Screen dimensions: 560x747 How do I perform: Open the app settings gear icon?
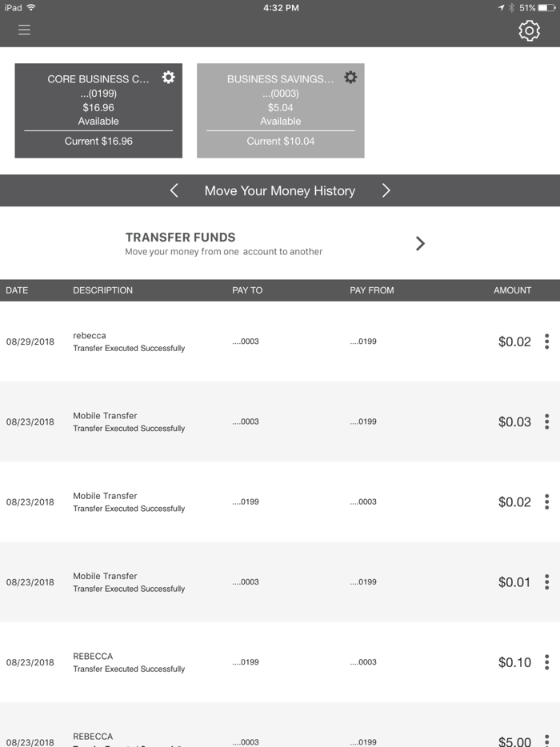[528, 30]
